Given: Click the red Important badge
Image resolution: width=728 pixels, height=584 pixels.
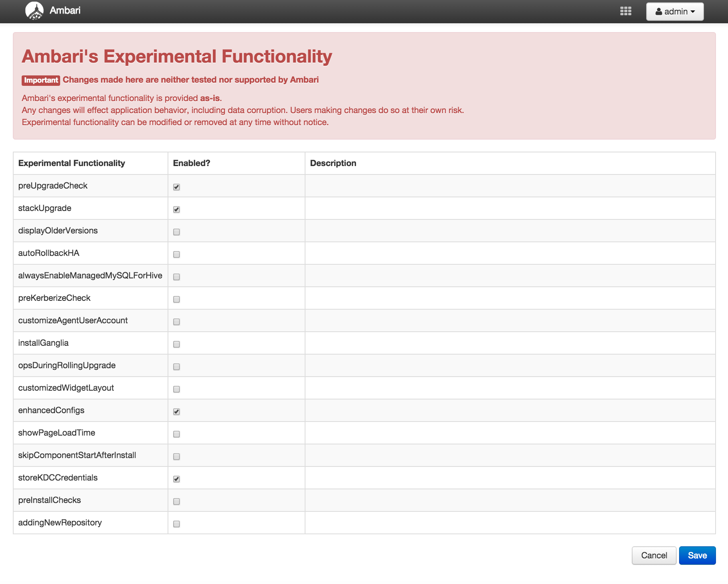Looking at the screenshot, I should click(41, 80).
